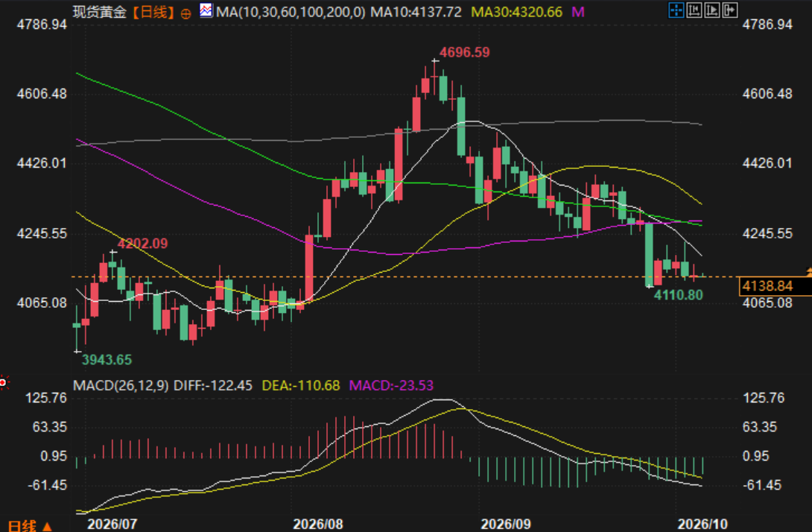Click the 2026/09 date axis label
The width and height of the screenshot is (812, 532).
point(505,524)
